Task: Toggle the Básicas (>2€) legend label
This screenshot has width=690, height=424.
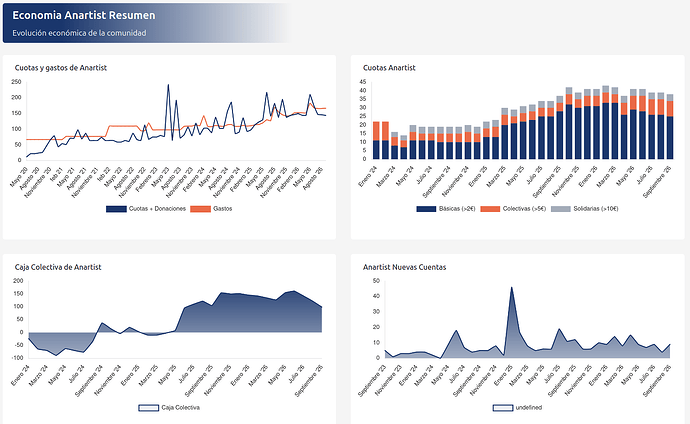Action: click(457, 209)
